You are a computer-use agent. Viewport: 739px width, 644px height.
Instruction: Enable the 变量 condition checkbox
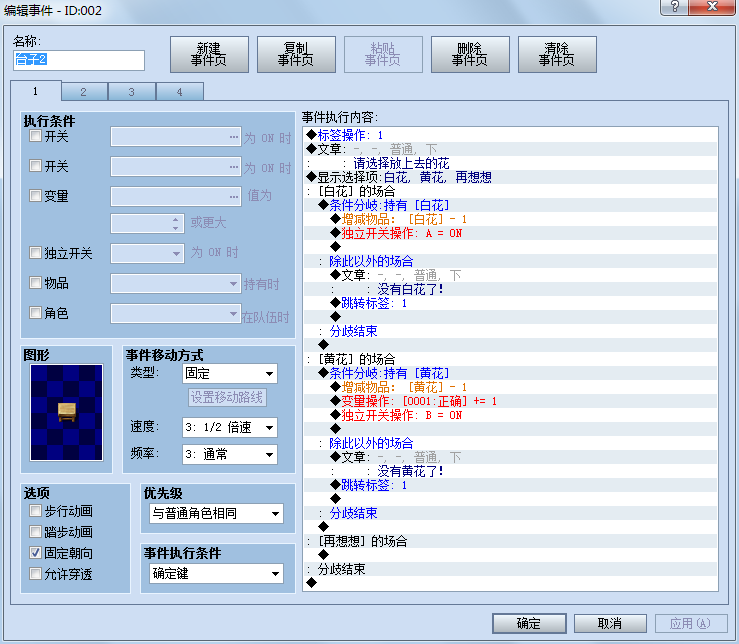point(35,195)
